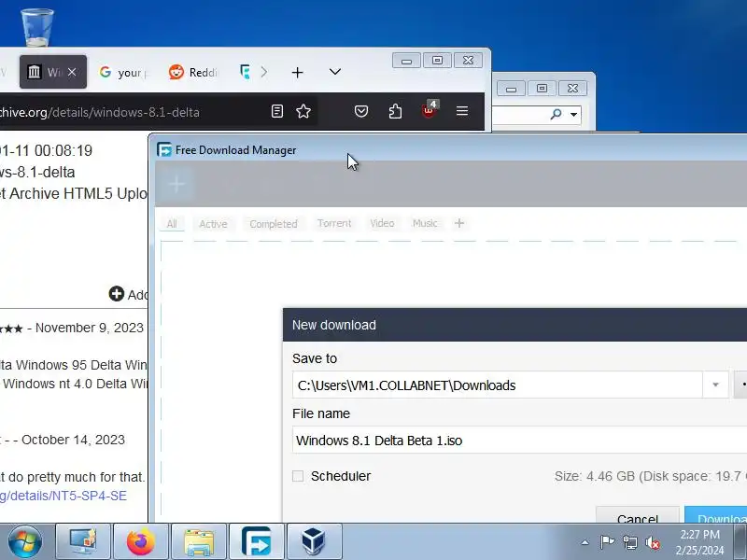Click the Free Download Manager title icon
The height and width of the screenshot is (560, 747).
pyautogui.click(x=164, y=150)
